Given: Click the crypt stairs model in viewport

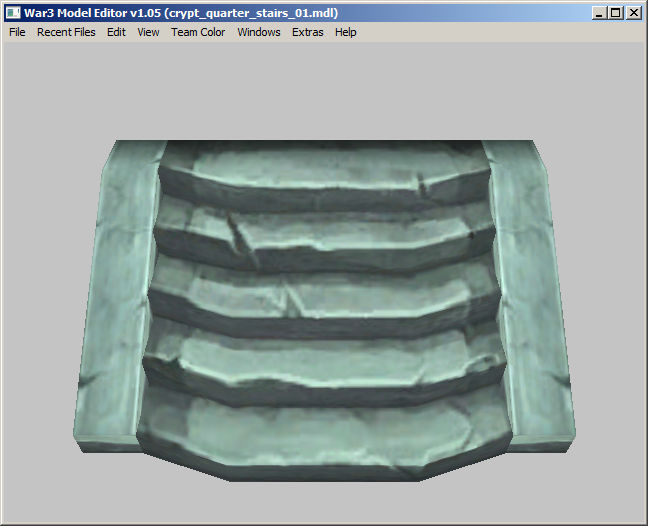Looking at the screenshot, I should click(324, 310).
